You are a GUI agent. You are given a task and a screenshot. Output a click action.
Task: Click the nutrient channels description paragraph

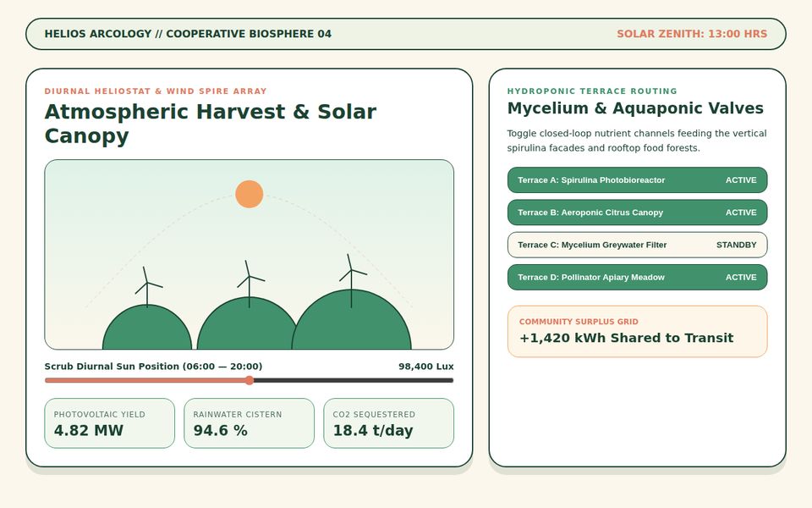[636, 141]
